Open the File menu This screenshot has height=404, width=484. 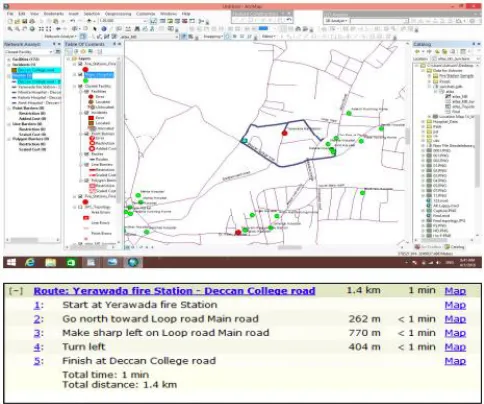tap(10, 14)
